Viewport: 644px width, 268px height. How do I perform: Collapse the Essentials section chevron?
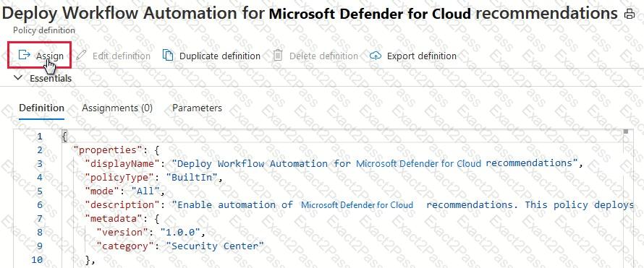coord(18,78)
